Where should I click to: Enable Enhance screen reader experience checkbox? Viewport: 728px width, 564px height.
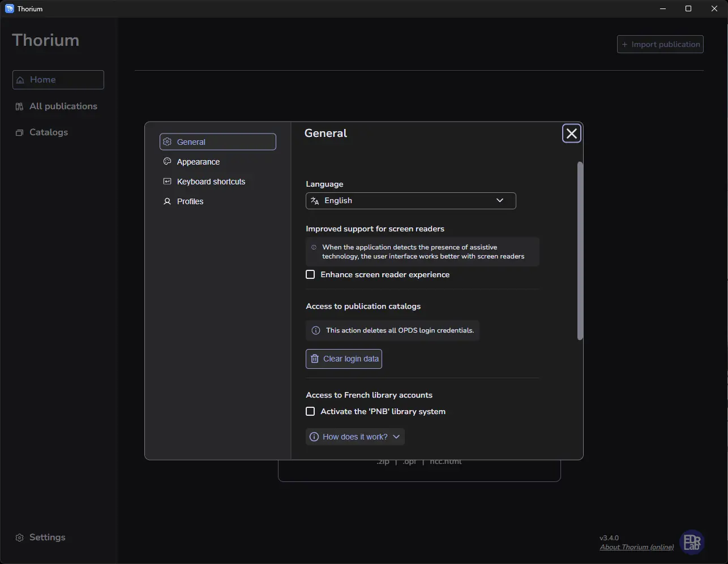[x=310, y=274]
